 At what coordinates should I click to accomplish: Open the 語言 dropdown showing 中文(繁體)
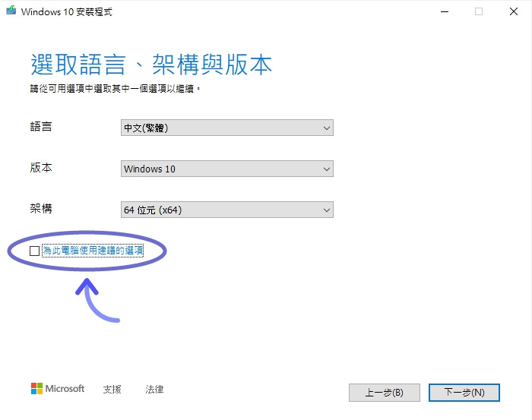(227, 128)
